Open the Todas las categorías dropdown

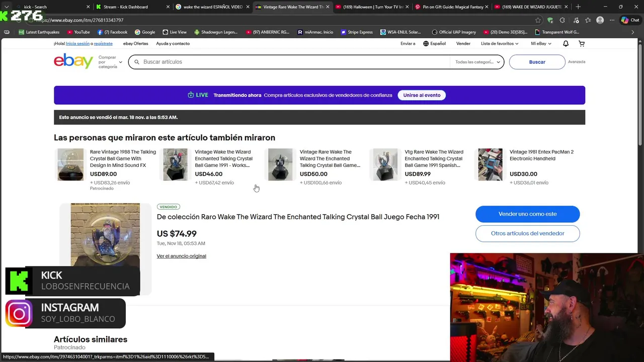tap(477, 62)
